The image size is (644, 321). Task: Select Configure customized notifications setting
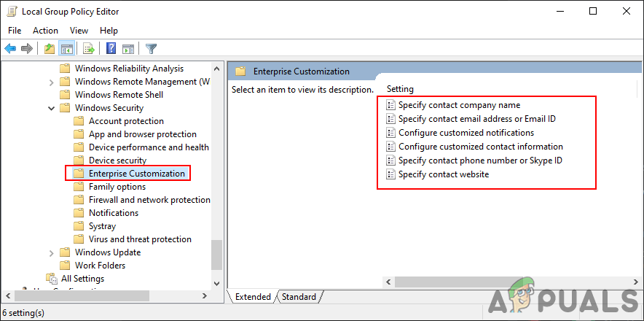(x=466, y=133)
